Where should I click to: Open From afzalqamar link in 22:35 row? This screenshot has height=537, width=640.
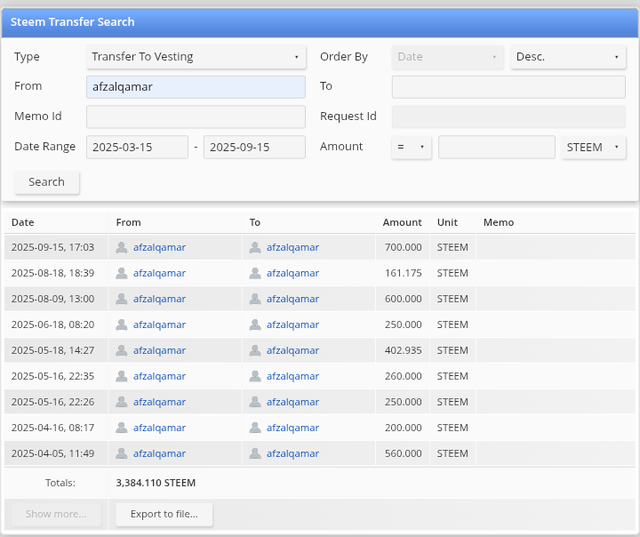point(159,376)
